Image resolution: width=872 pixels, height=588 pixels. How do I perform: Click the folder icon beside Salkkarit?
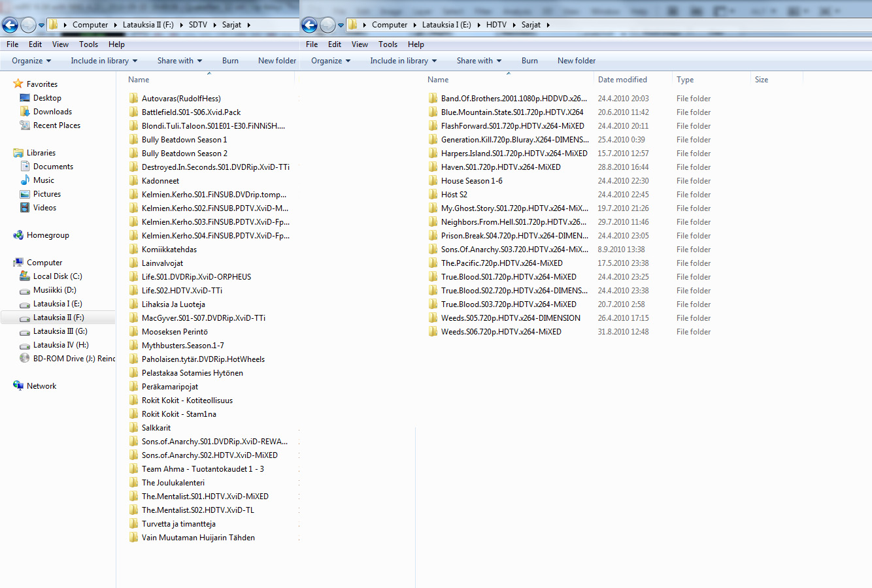click(x=134, y=428)
